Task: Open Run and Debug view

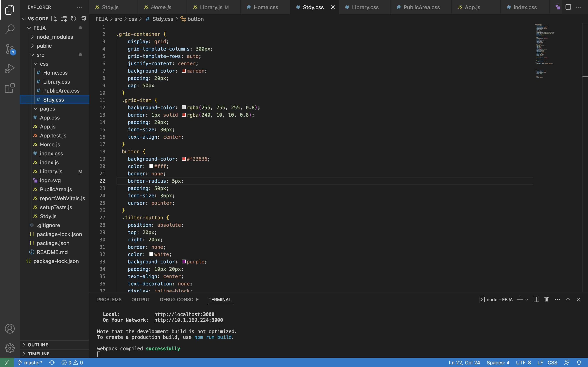Action: point(10,69)
